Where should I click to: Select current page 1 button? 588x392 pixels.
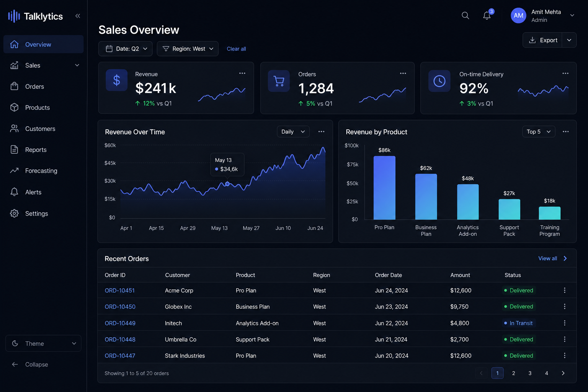pos(498,373)
